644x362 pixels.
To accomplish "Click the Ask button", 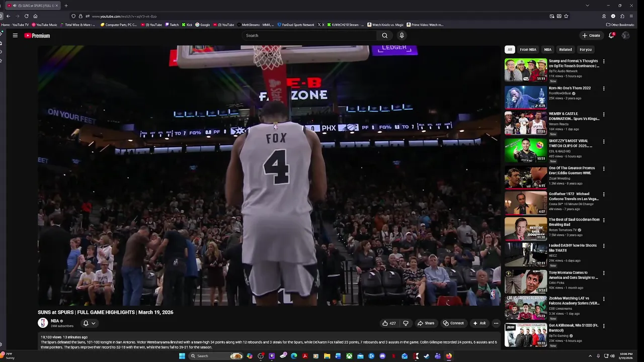I will coord(479,323).
